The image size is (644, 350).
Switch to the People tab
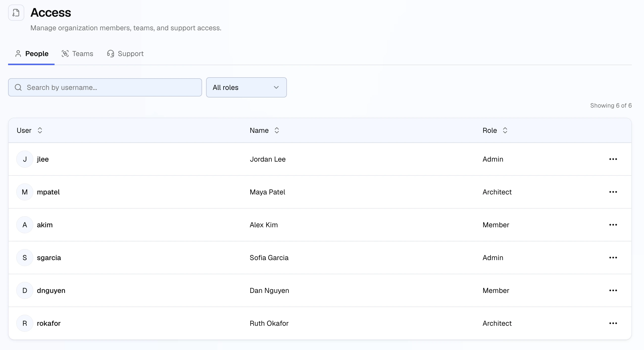(32, 54)
